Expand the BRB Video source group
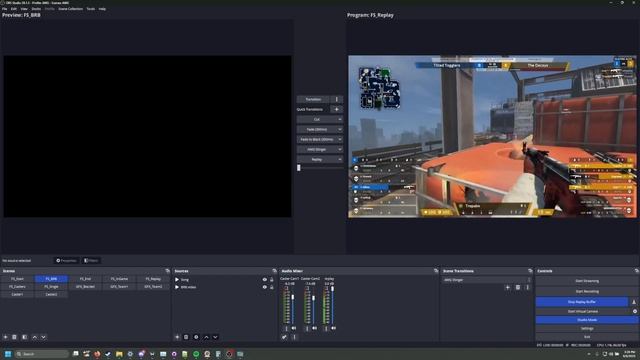 pyautogui.click(x=177, y=287)
